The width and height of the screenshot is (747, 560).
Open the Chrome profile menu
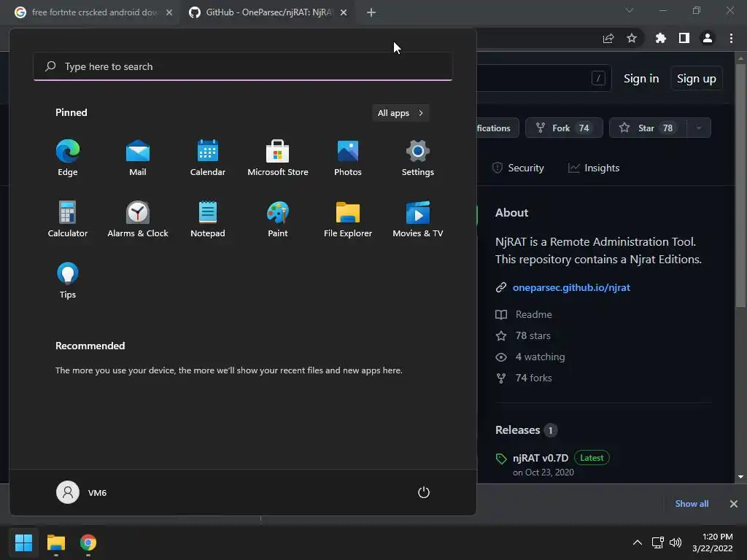coord(708,39)
